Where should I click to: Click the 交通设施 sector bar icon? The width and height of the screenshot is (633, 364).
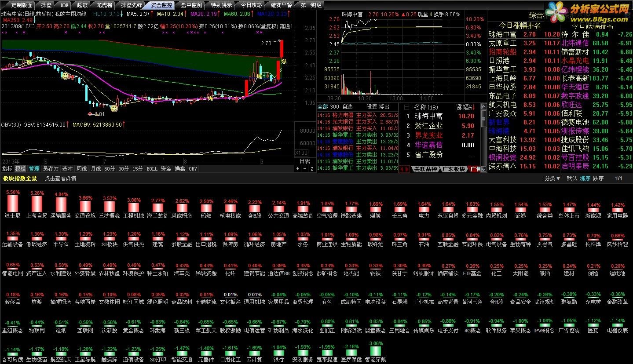point(85,206)
